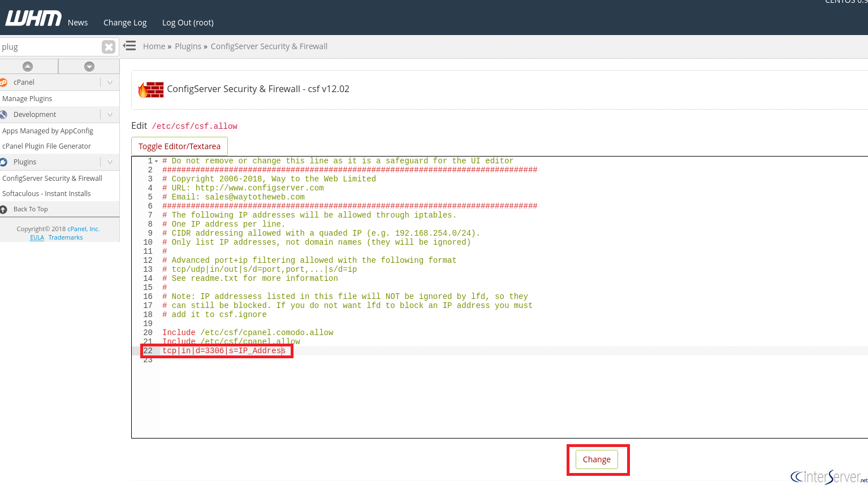This screenshot has height=486, width=868.
Task: Click Toggle Editor/Textarea button
Action: (x=179, y=146)
